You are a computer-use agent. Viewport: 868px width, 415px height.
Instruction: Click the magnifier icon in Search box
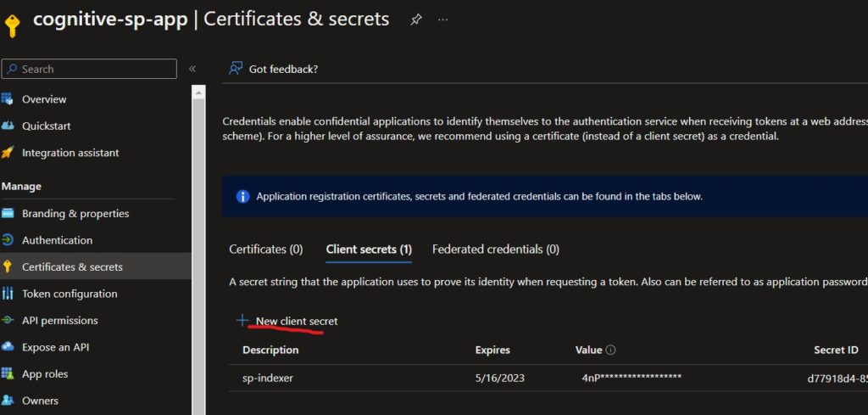(x=12, y=69)
